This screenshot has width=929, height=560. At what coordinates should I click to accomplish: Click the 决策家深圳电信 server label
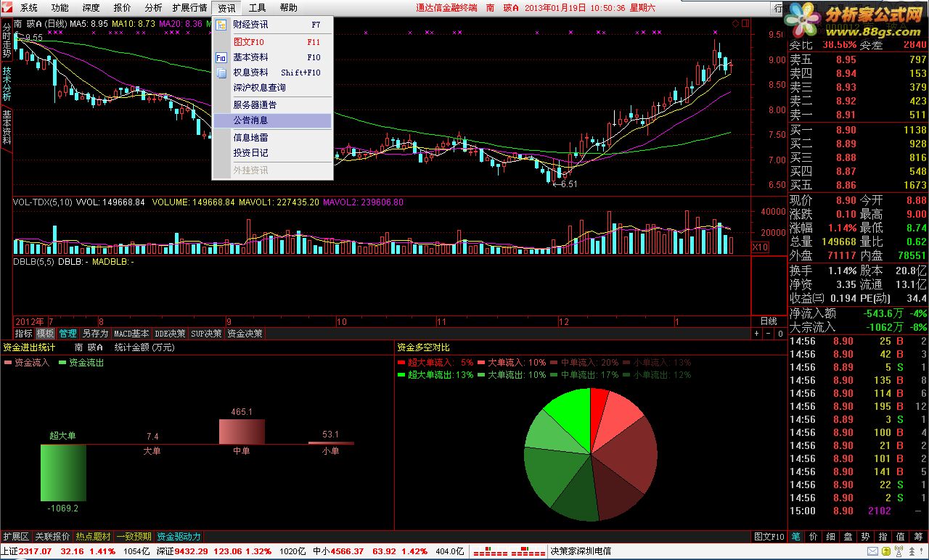point(581,551)
